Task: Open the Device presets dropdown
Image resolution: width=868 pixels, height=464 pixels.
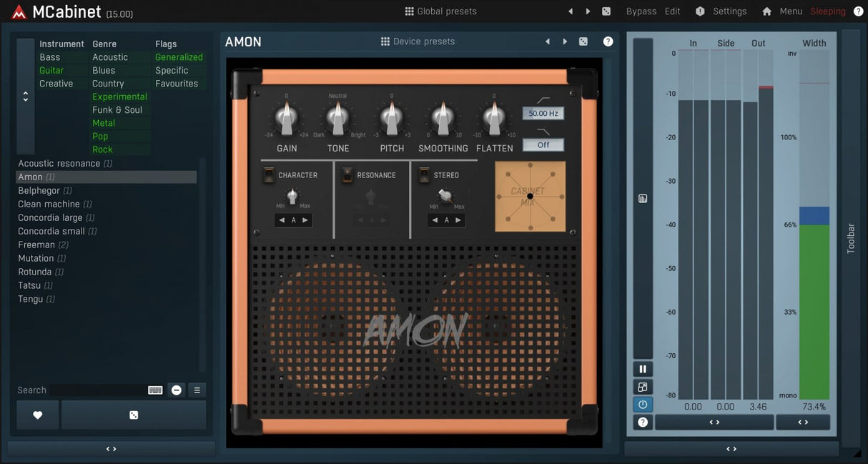Action: tap(418, 41)
